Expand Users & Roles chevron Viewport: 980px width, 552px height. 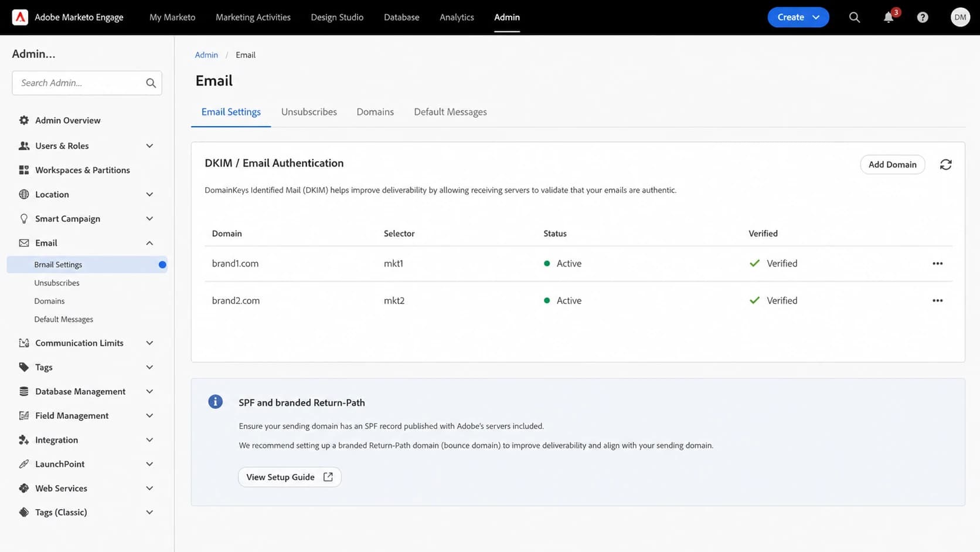tap(149, 146)
